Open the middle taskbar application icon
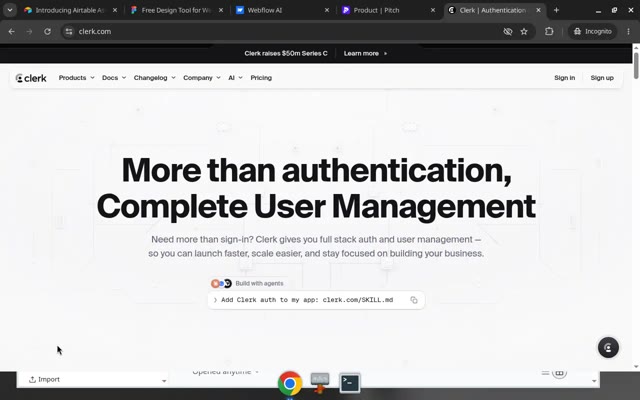Viewport: 640px width, 400px height. pos(320,383)
